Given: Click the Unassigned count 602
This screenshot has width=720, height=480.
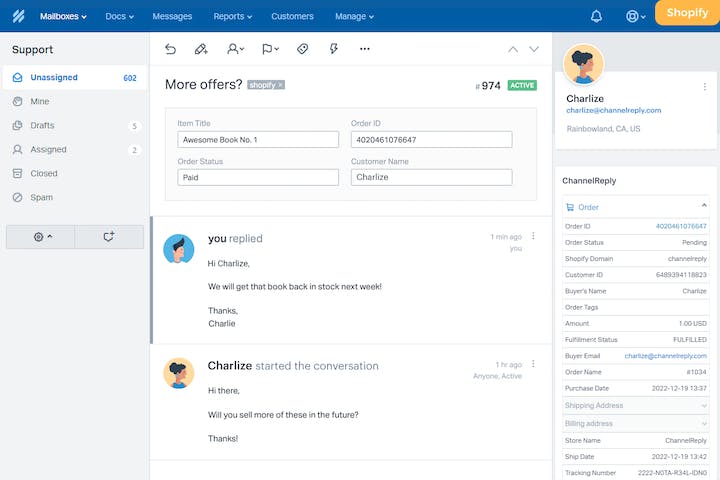Looking at the screenshot, I should (130, 78).
